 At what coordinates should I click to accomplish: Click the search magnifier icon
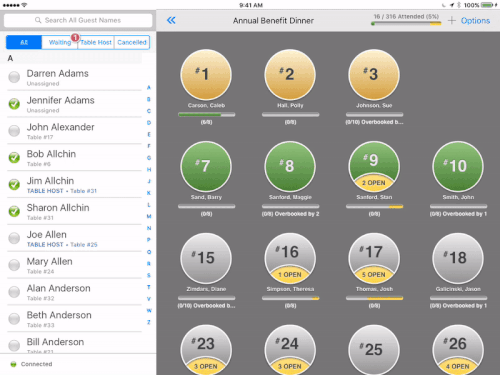[38, 20]
